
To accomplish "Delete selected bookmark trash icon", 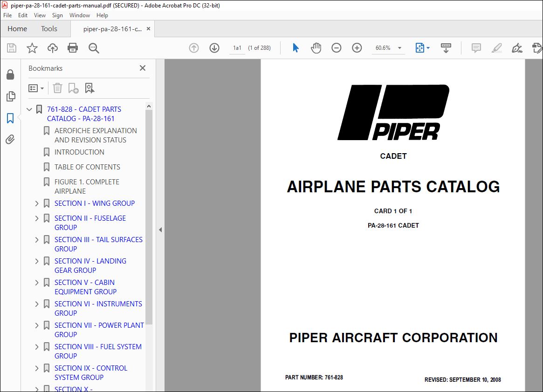I will click(x=57, y=88).
